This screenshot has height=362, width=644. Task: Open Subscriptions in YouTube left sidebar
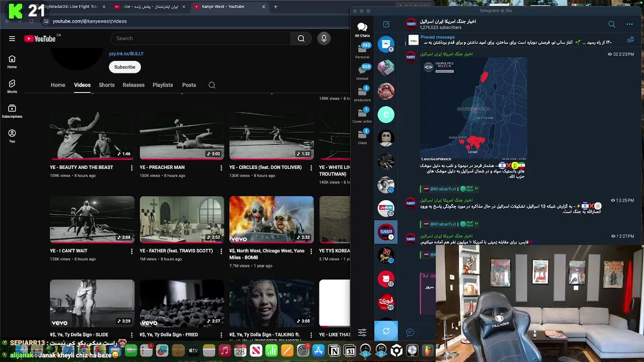point(12,111)
